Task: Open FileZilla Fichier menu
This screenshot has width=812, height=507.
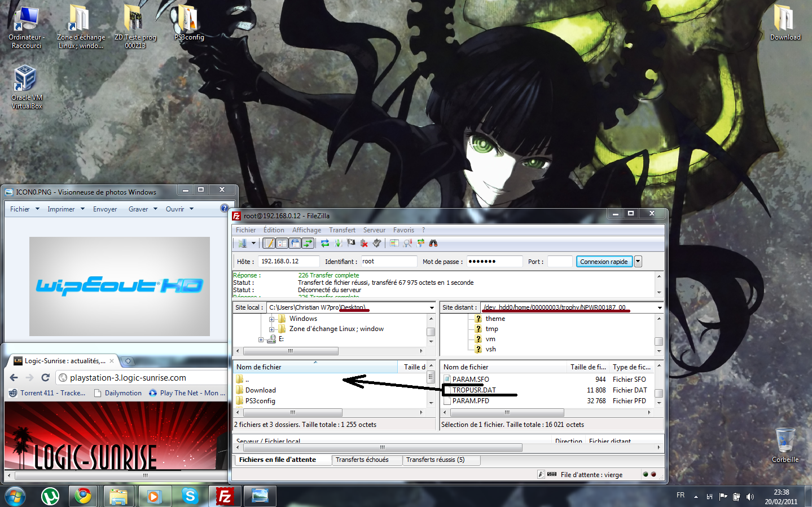Action: [x=245, y=230]
